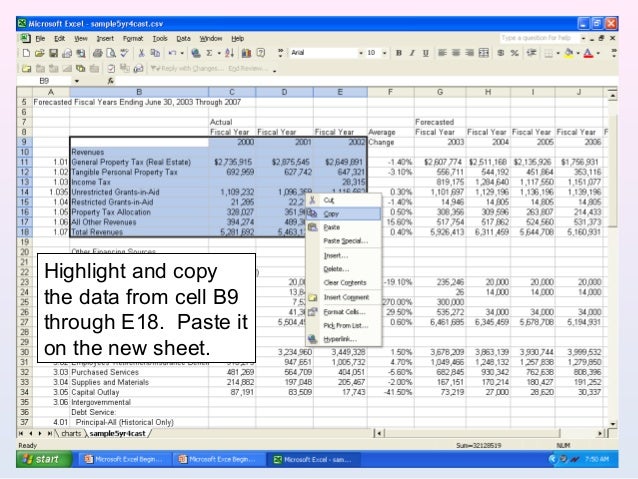Image resolution: width=638 pixels, height=479 pixels.
Task: Choose Copy from the context menu
Action: click(x=343, y=214)
